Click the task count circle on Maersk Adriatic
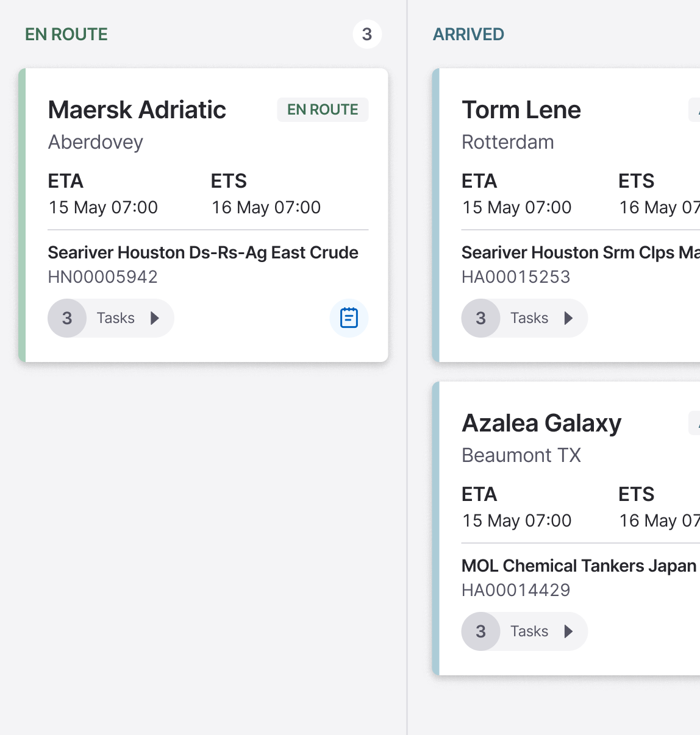700x735 pixels. point(67,318)
